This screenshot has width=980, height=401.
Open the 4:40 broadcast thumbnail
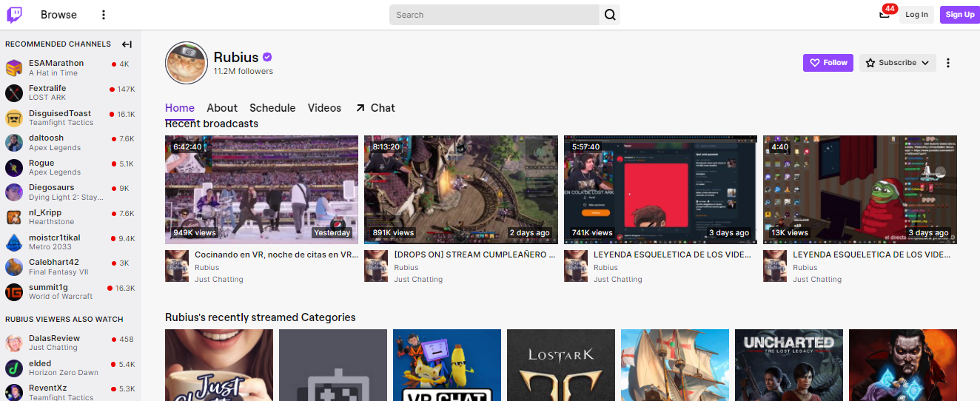[860, 189]
